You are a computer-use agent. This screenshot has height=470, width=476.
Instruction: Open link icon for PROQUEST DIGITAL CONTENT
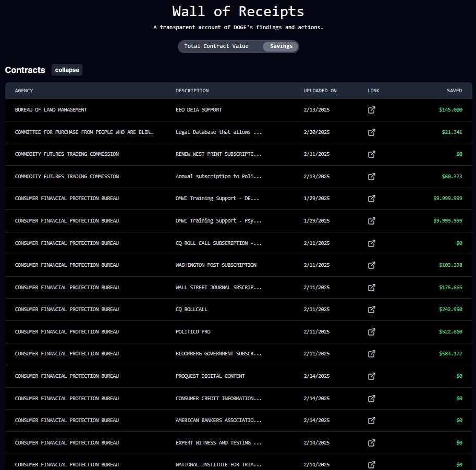click(372, 376)
